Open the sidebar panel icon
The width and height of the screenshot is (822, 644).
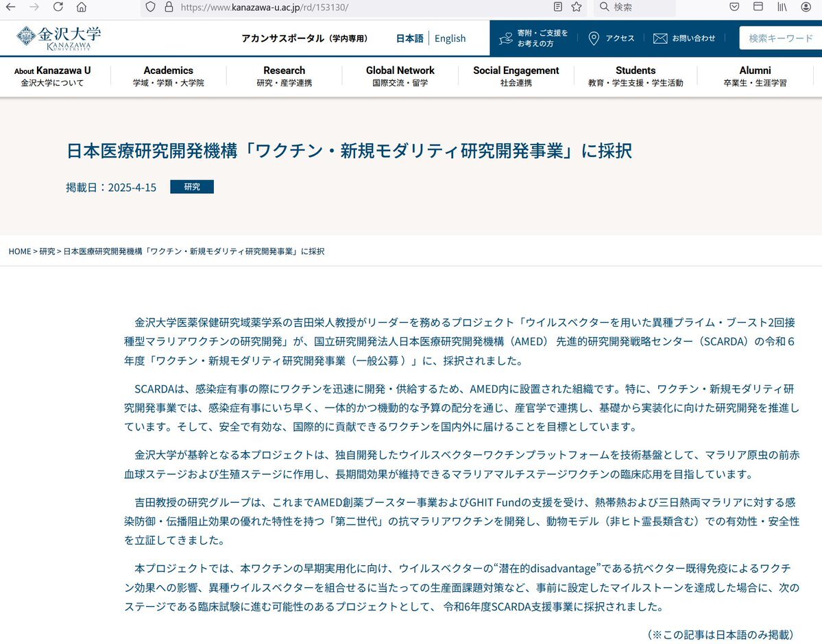point(758,7)
